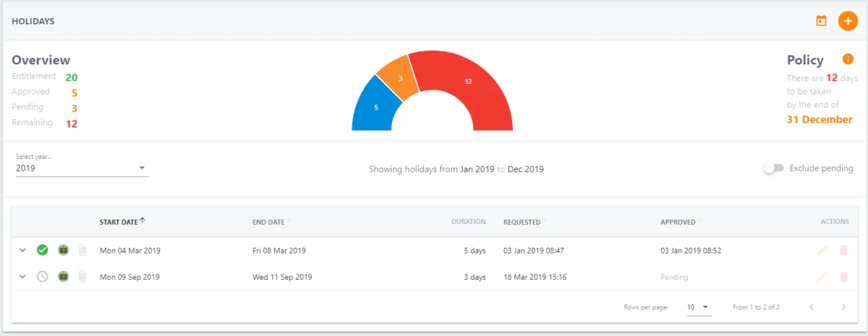Click 'Mon 09 Sep 2019' start date

click(130, 277)
